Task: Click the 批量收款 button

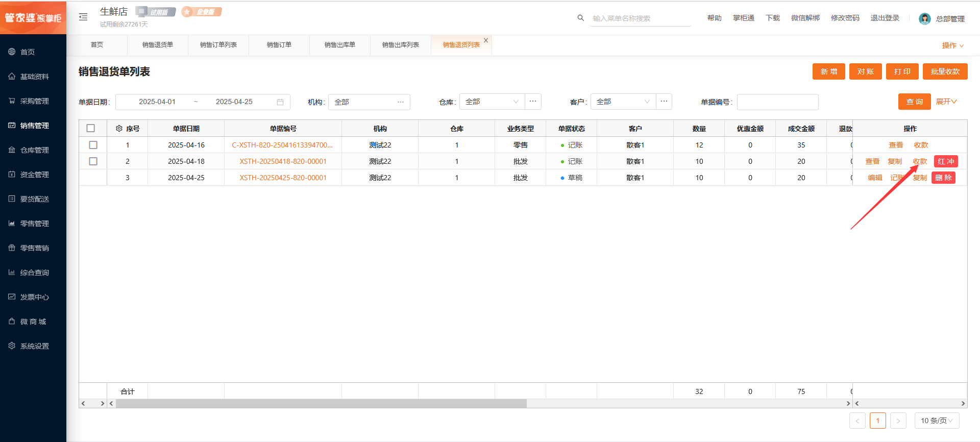Action: click(x=945, y=71)
